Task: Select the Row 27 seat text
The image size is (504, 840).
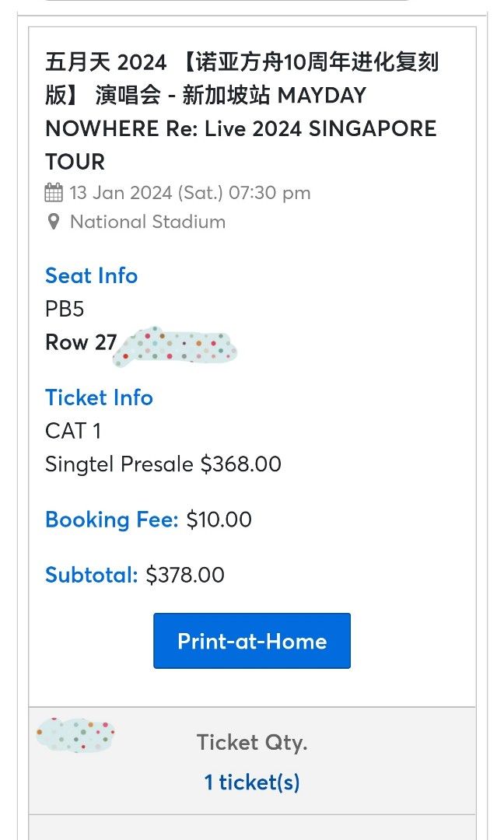Action: click(x=81, y=342)
